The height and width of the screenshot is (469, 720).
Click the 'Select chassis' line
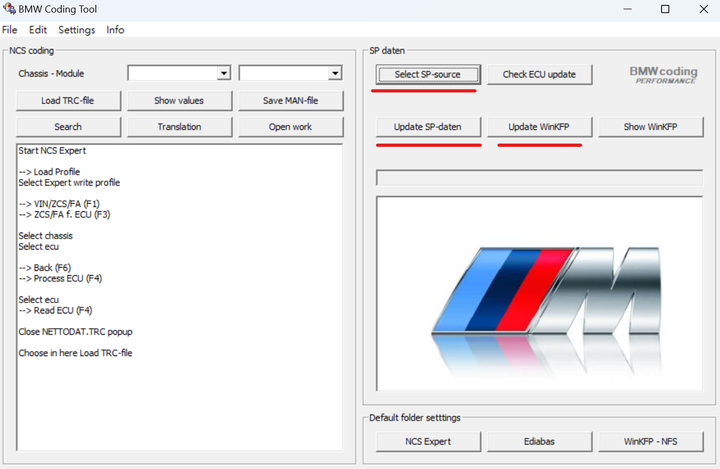pyautogui.click(x=45, y=236)
